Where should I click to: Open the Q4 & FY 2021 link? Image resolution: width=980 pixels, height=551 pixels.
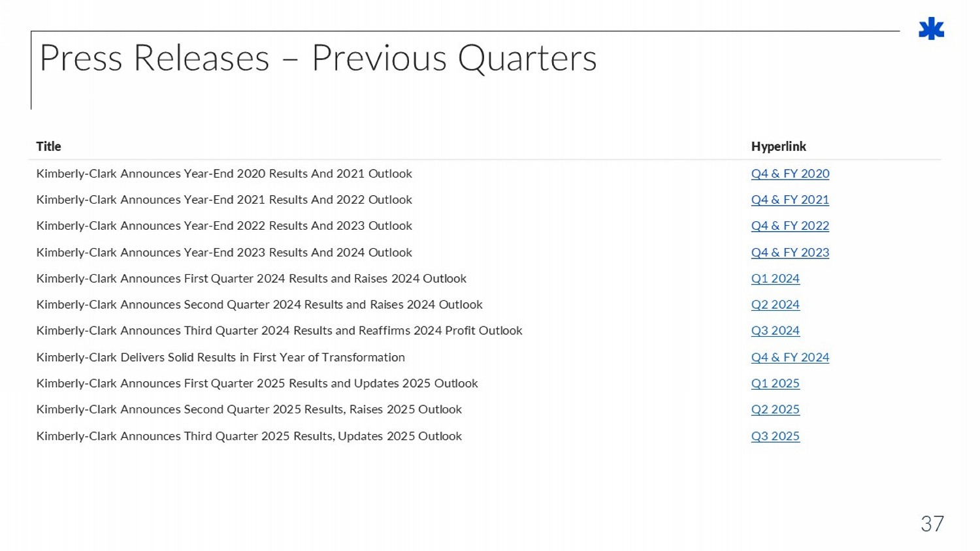click(790, 200)
